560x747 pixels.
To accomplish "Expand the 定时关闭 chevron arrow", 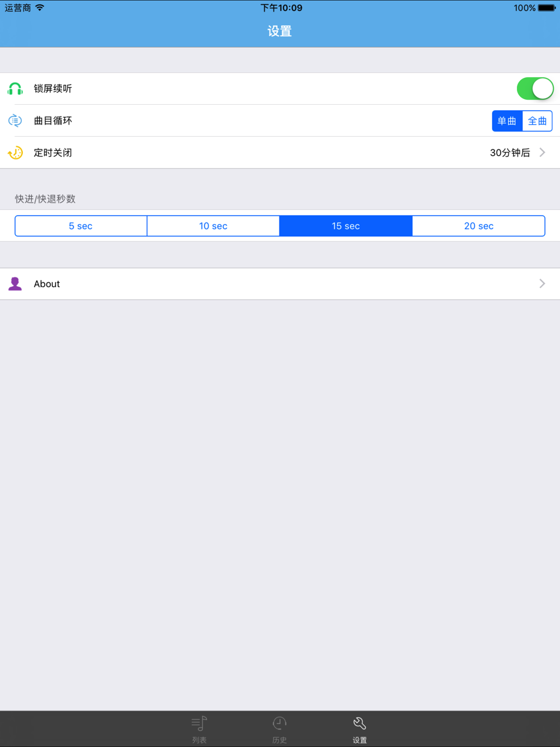I will (542, 152).
